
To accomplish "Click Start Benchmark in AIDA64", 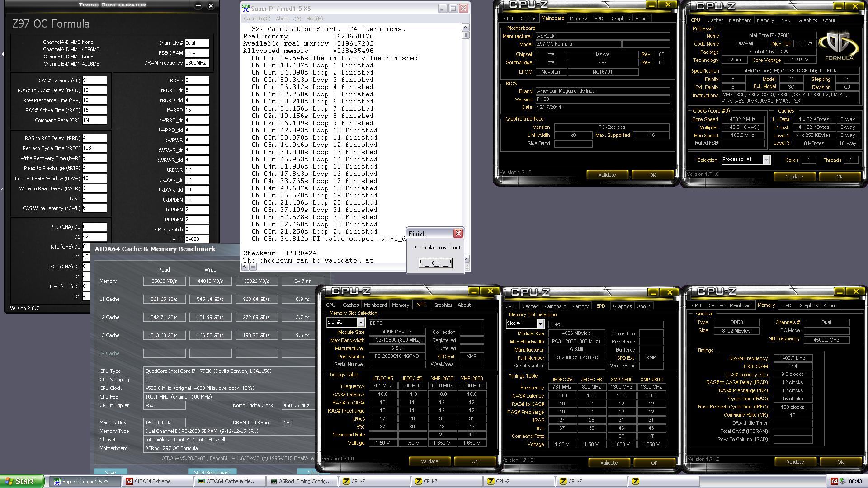I will coord(212,472).
